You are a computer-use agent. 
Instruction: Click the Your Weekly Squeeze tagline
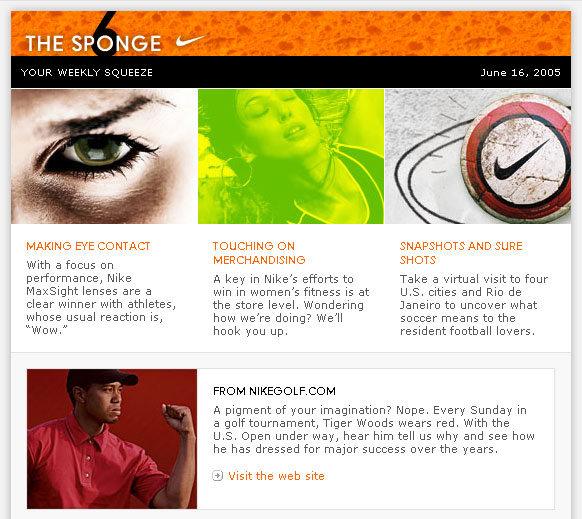(87, 72)
